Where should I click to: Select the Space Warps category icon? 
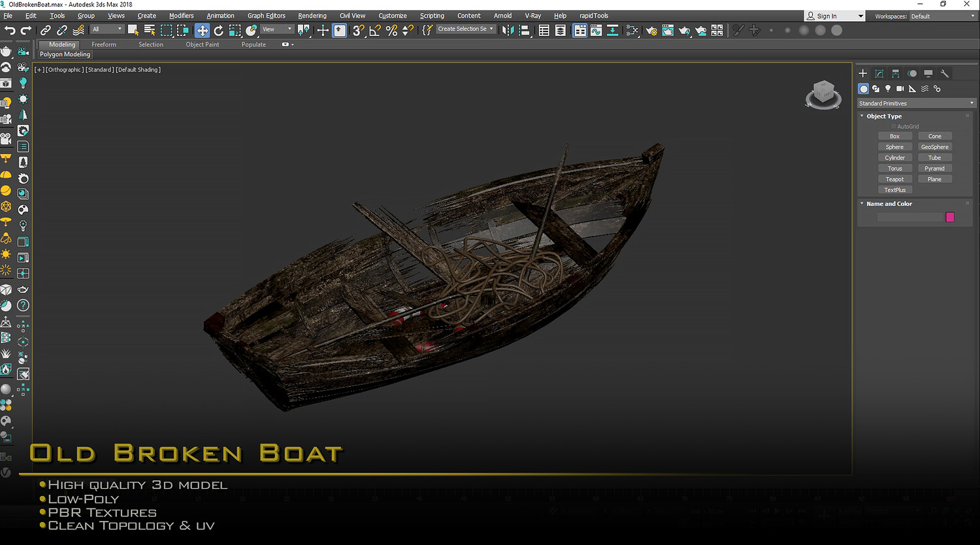tap(924, 89)
